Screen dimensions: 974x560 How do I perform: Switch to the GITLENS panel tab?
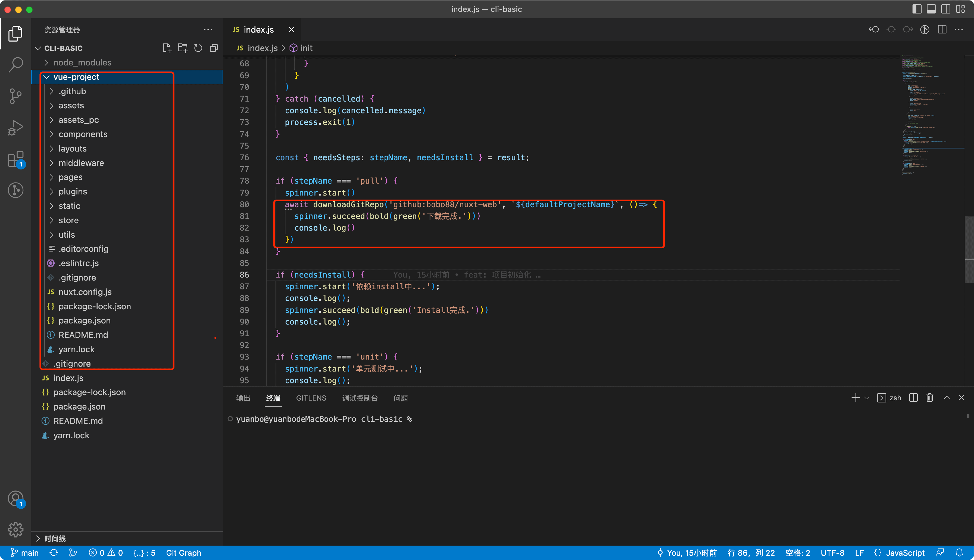(x=311, y=398)
